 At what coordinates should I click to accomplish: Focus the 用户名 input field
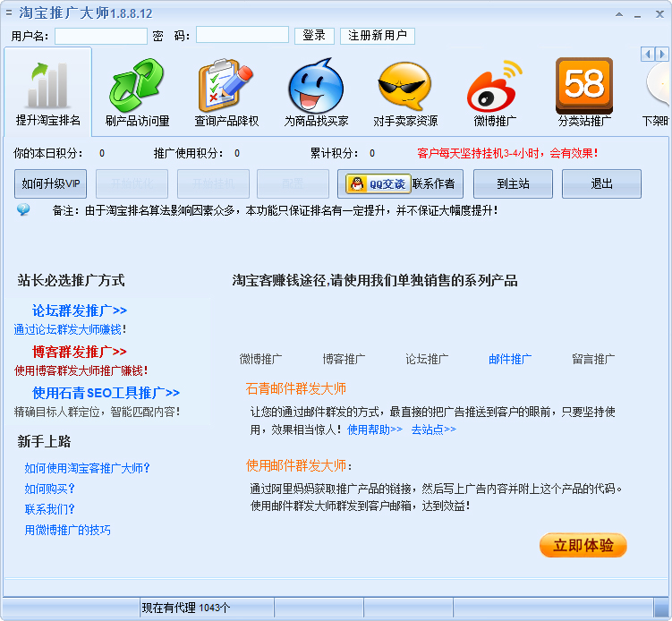click(x=101, y=36)
